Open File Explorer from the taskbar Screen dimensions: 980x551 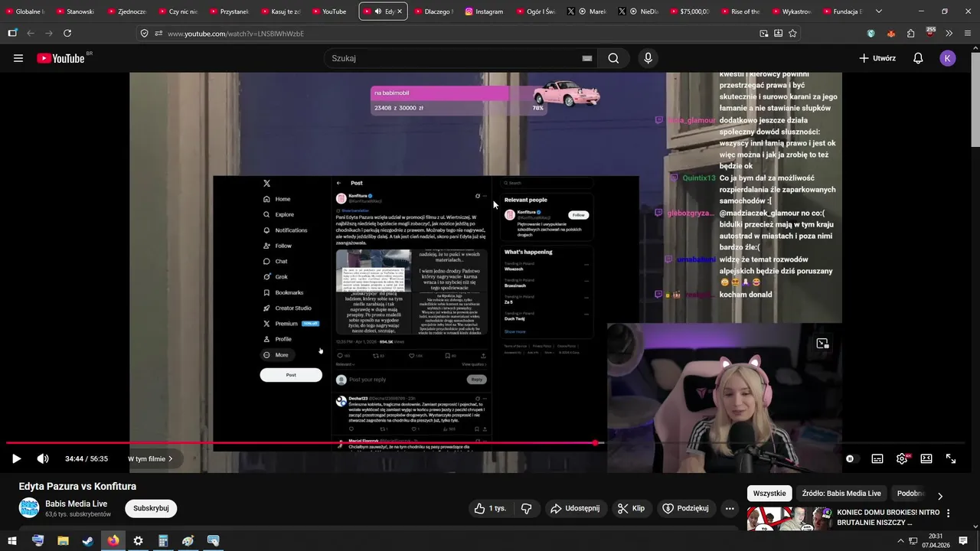[63, 540]
